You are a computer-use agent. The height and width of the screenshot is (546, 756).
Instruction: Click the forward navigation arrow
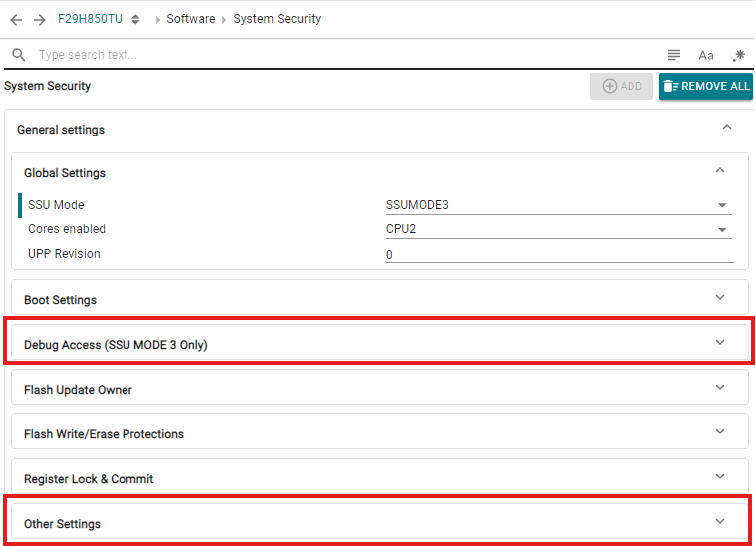coord(40,19)
